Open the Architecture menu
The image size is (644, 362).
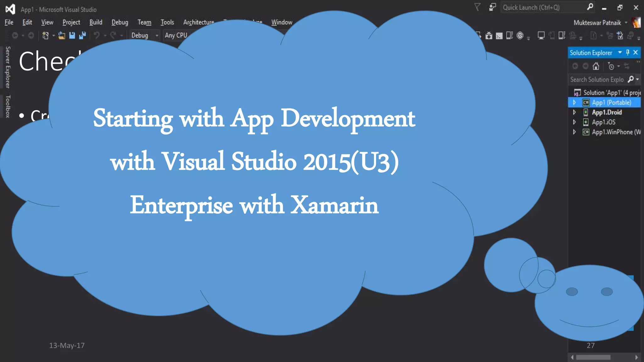click(198, 22)
